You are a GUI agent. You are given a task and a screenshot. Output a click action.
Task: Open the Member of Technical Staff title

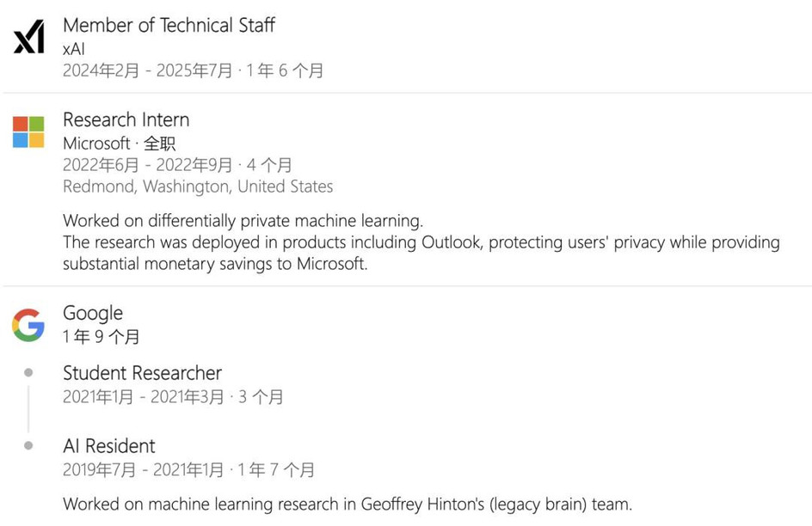(x=169, y=25)
